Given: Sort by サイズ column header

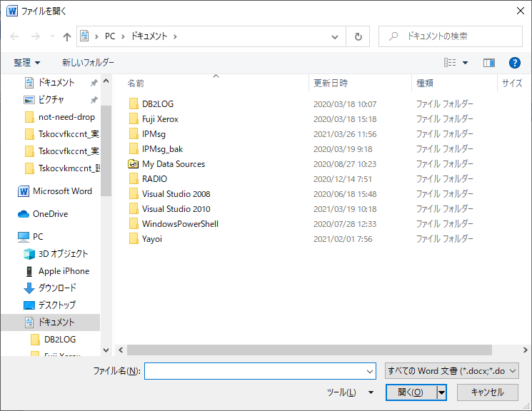Looking at the screenshot, I should (513, 83).
